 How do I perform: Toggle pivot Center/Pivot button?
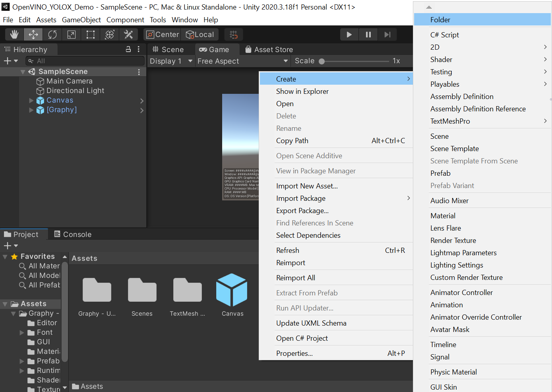click(163, 35)
